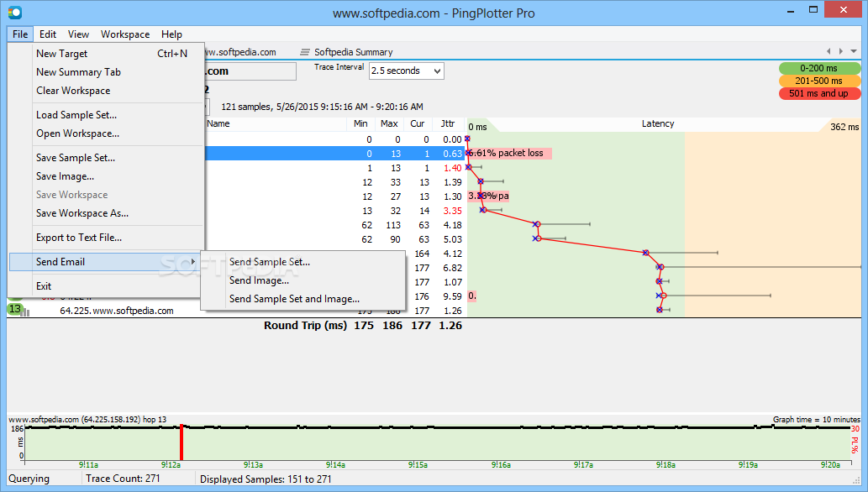Choose Send Sample Set... submenu item
The height and width of the screenshot is (492, 868).
pos(302,262)
